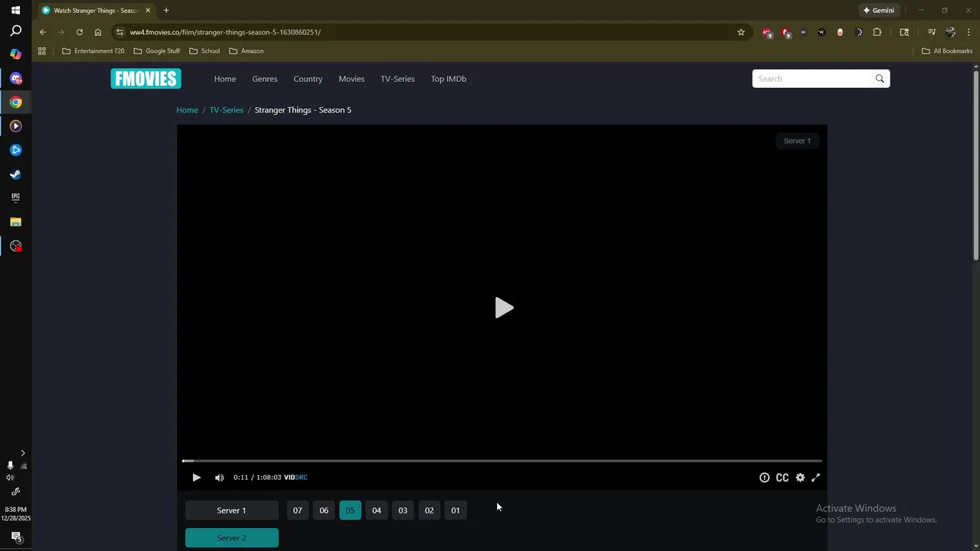Go to Movies in the navigation
980x551 pixels.
coord(351,79)
